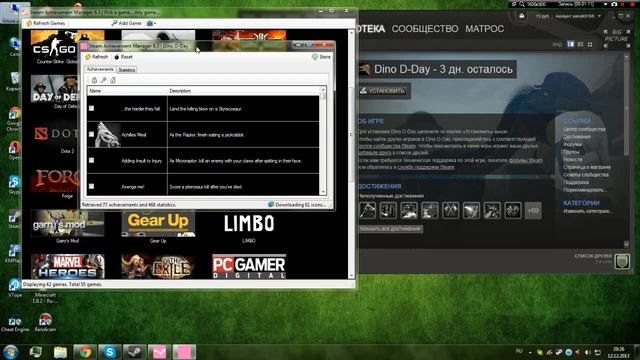Image resolution: width=640 pixels, height=360 pixels.
Task: Pick the Gear Up game tile
Action: coord(158,226)
